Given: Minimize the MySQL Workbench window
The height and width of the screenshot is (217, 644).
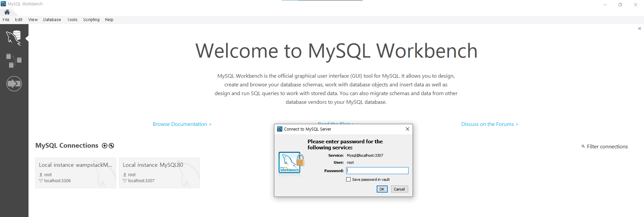Looking at the screenshot, I should (x=605, y=5).
